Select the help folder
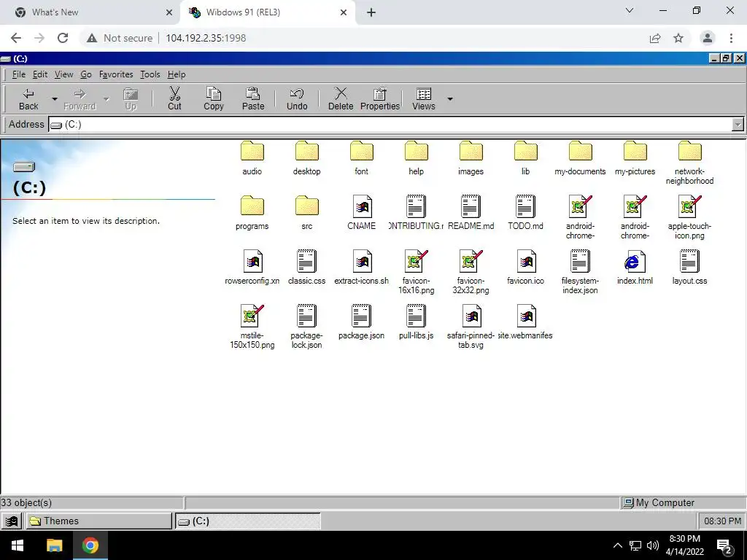The height and width of the screenshot is (560, 747). [x=417, y=158]
